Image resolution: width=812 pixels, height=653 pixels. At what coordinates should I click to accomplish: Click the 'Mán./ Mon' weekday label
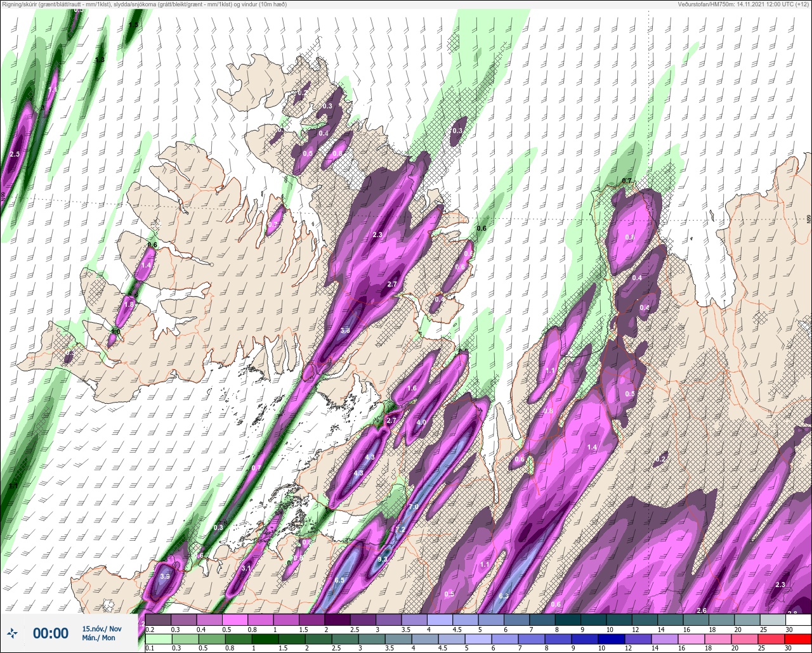click(99, 638)
